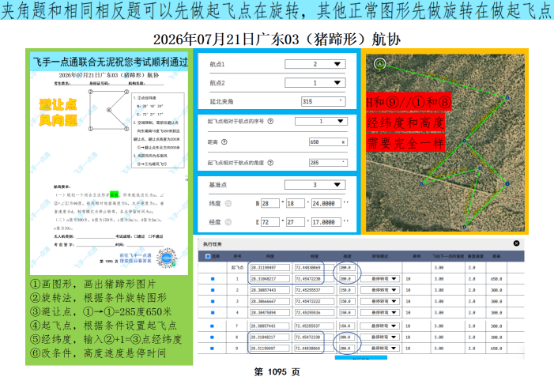
Task: Click the takeoff angle field showing 285
Action: click(x=328, y=163)
